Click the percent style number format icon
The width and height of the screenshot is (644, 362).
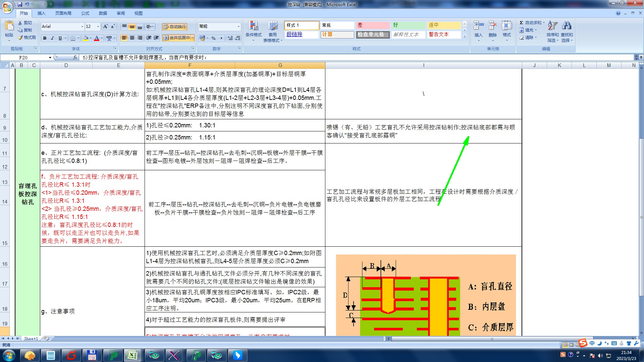213,38
